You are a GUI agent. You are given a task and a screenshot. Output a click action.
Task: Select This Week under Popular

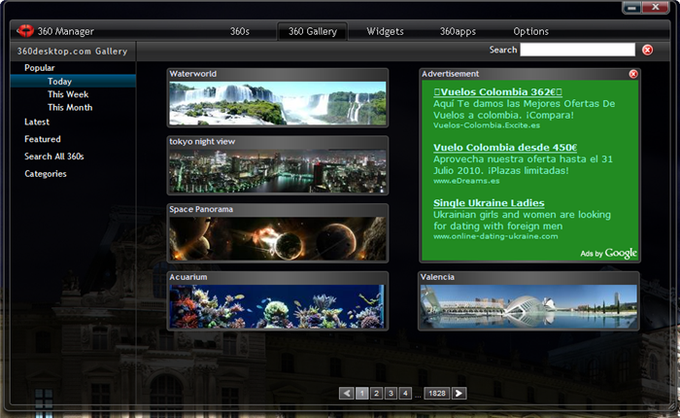pos(68,94)
